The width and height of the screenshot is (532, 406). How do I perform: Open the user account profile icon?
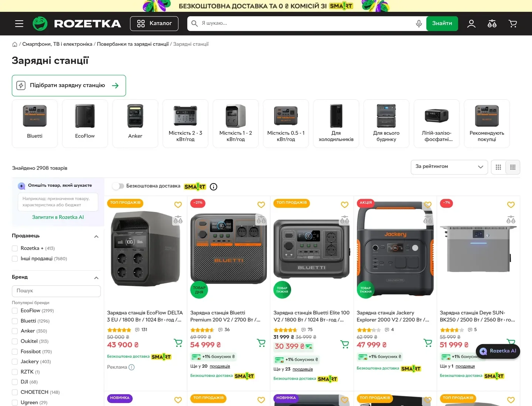tap(471, 24)
